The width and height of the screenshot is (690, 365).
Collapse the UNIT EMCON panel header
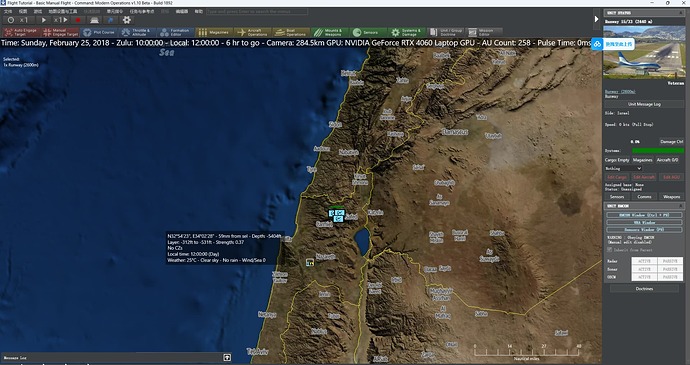pyautogui.click(x=644, y=206)
